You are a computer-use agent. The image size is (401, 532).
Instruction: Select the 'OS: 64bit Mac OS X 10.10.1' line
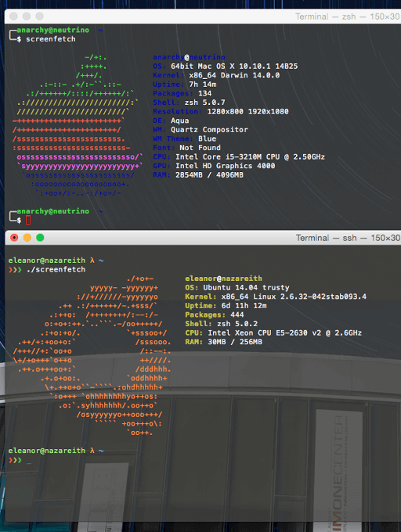tap(225, 66)
